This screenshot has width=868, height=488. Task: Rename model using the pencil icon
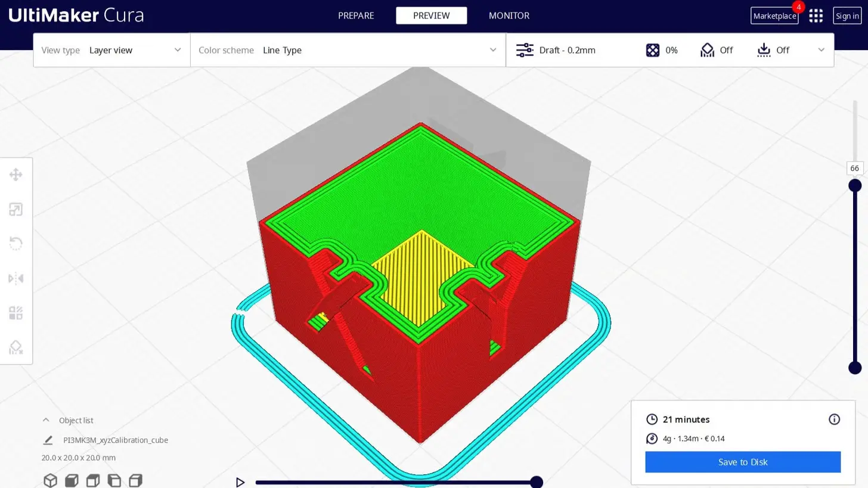pyautogui.click(x=48, y=440)
